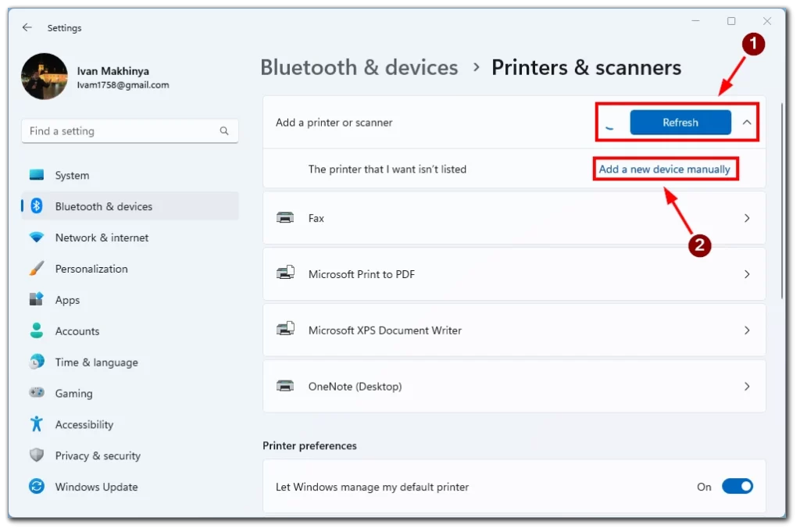Click the Printers & scanners heading
800x532 pixels.
point(586,67)
